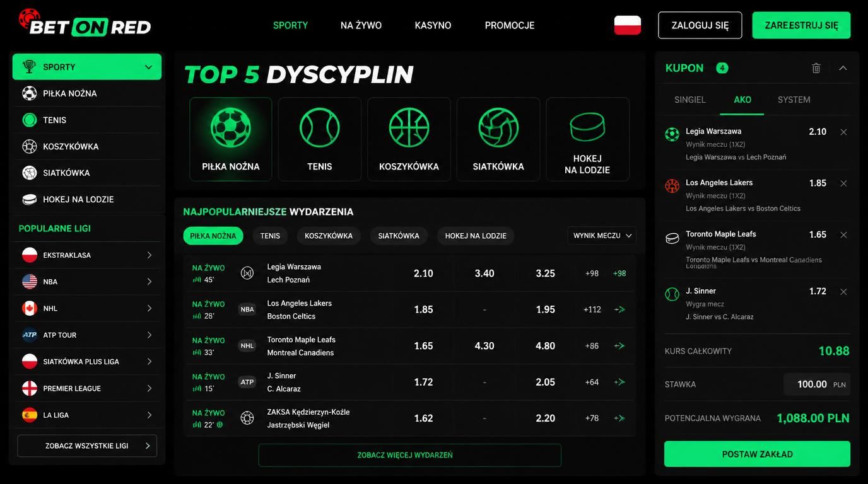Select odds 2.20 for Jastrzębski Węgiel
The image size is (868, 484).
[545, 418]
